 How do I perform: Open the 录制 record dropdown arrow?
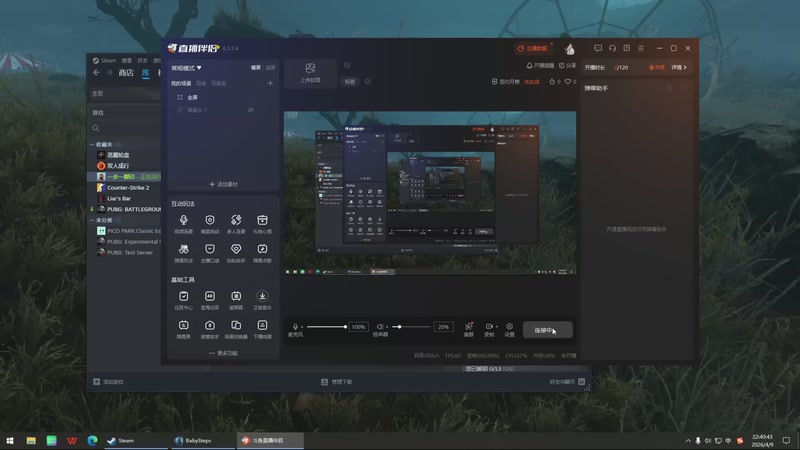pos(496,327)
